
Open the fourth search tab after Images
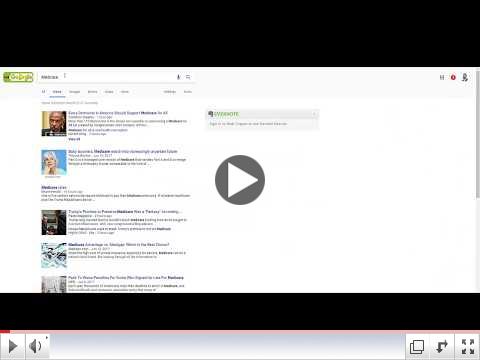coord(92,92)
